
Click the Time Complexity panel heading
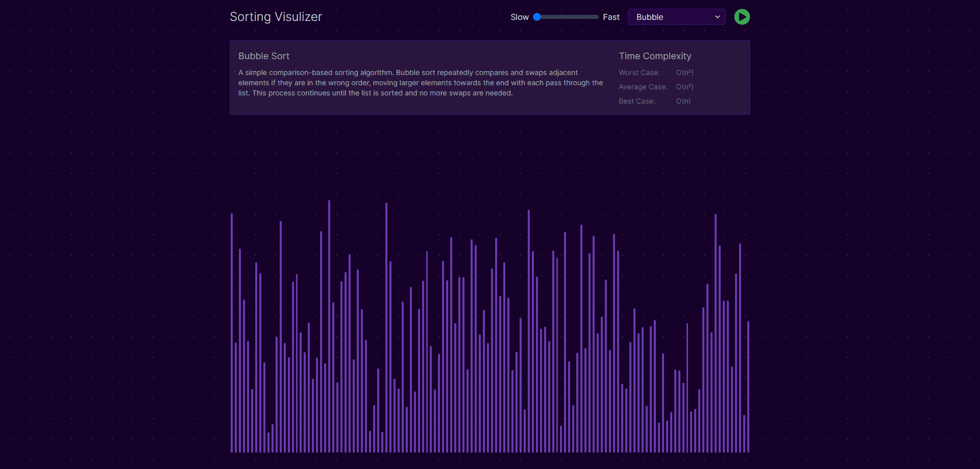pos(655,56)
